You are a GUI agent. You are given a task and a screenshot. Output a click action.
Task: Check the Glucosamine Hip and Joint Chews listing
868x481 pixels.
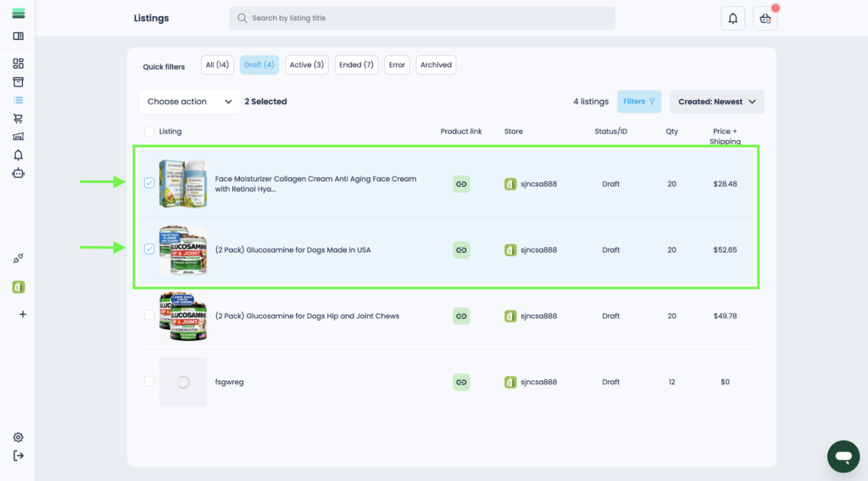tap(149, 316)
